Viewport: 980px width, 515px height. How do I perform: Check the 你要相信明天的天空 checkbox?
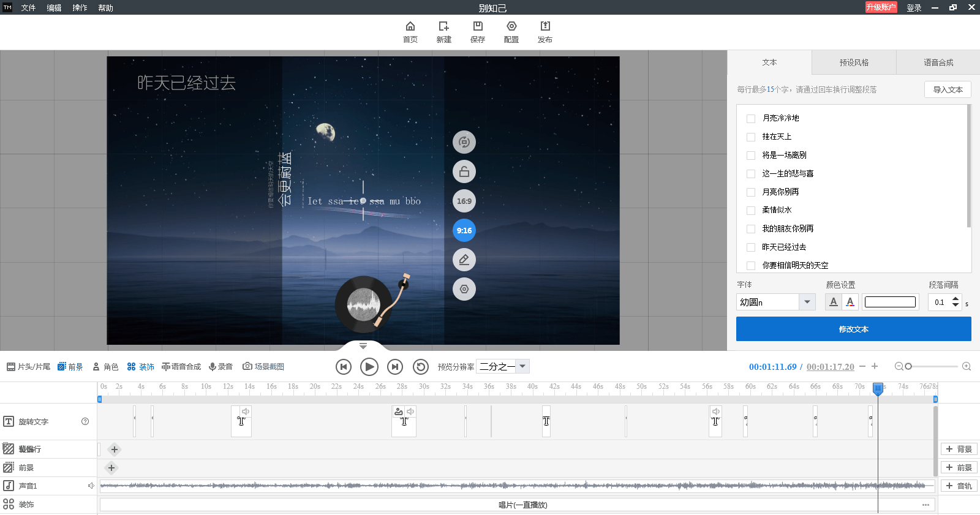[x=751, y=266]
